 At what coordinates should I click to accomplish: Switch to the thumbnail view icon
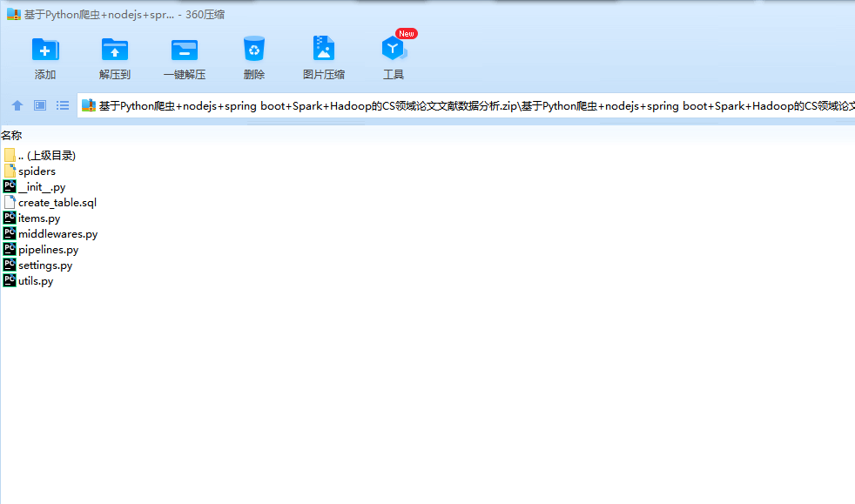[x=40, y=105]
